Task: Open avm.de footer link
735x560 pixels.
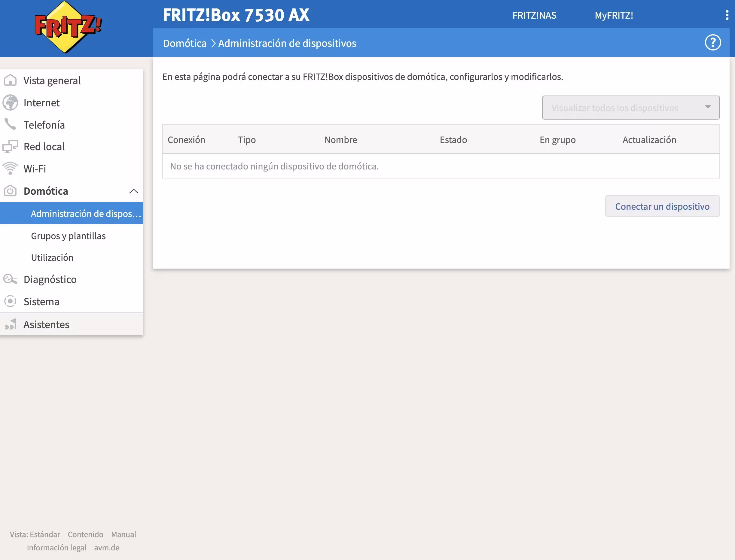Action: coord(107,548)
